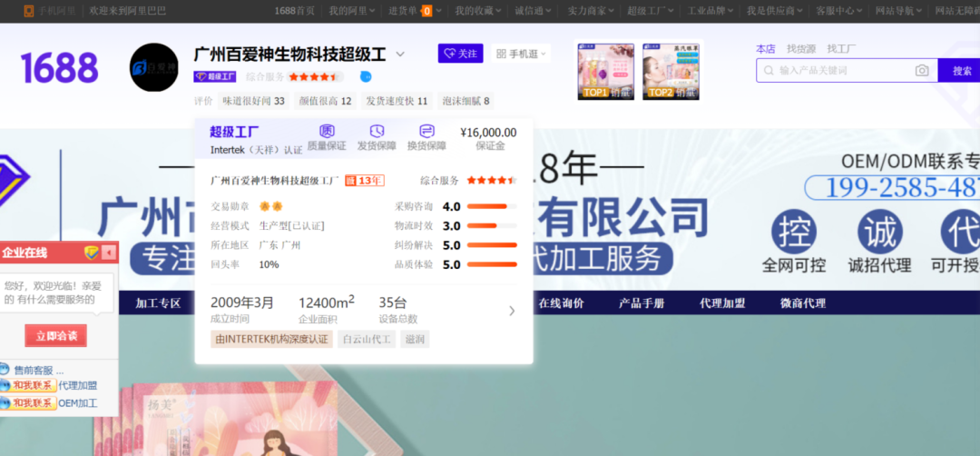Click the ¥16,000.00 保证金 amount
This screenshot has width=980, height=456.
[488, 133]
